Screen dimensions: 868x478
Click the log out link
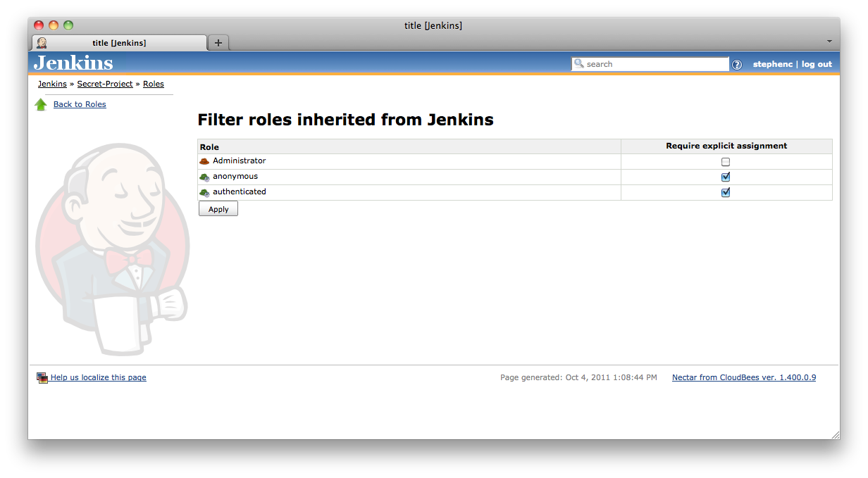(x=817, y=64)
